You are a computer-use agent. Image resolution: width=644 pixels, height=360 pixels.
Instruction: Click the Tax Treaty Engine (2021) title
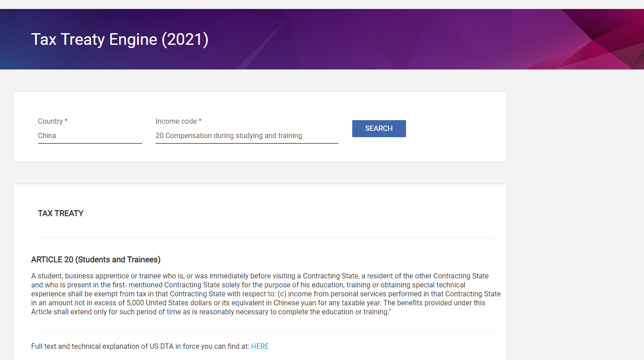(x=120, y=39)
